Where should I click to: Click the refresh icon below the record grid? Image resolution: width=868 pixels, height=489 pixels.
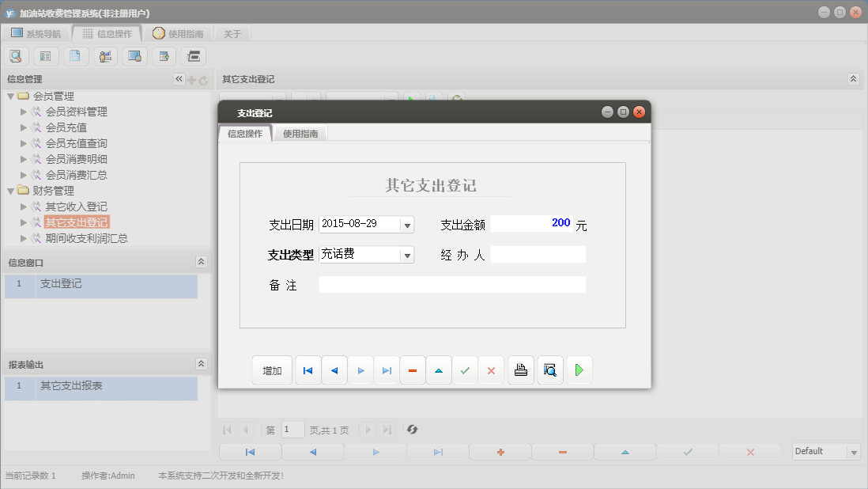(411, 430)
